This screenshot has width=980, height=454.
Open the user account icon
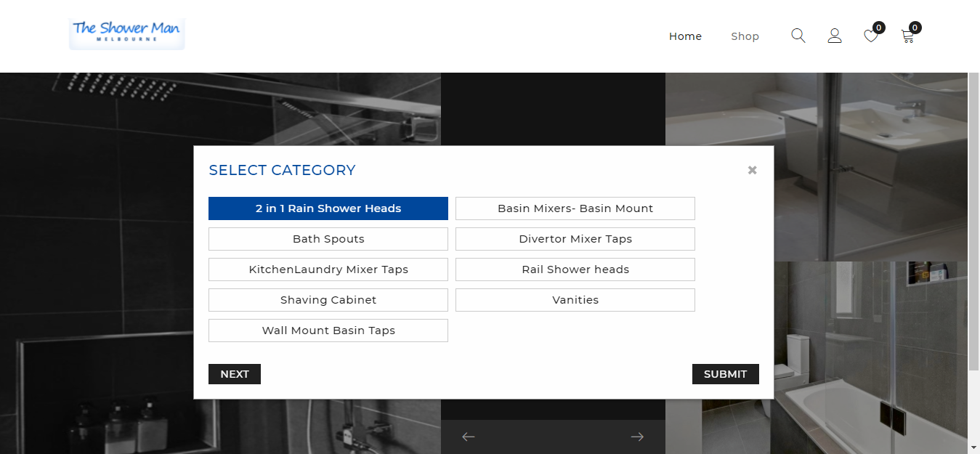pos(835,36)
